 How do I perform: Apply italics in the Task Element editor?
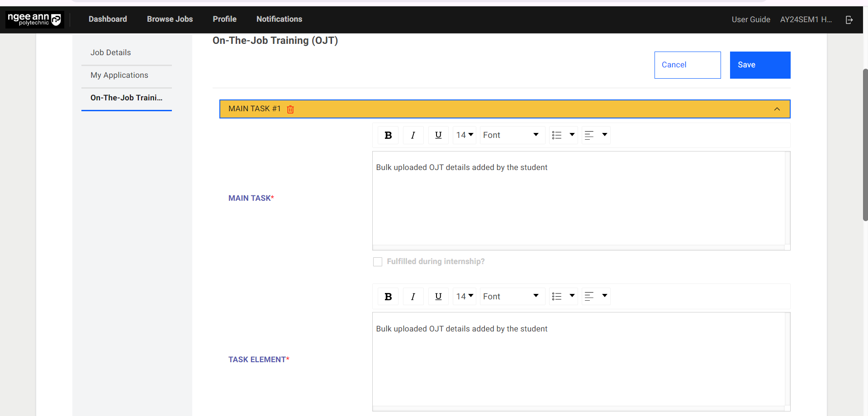tap(413, 296)
